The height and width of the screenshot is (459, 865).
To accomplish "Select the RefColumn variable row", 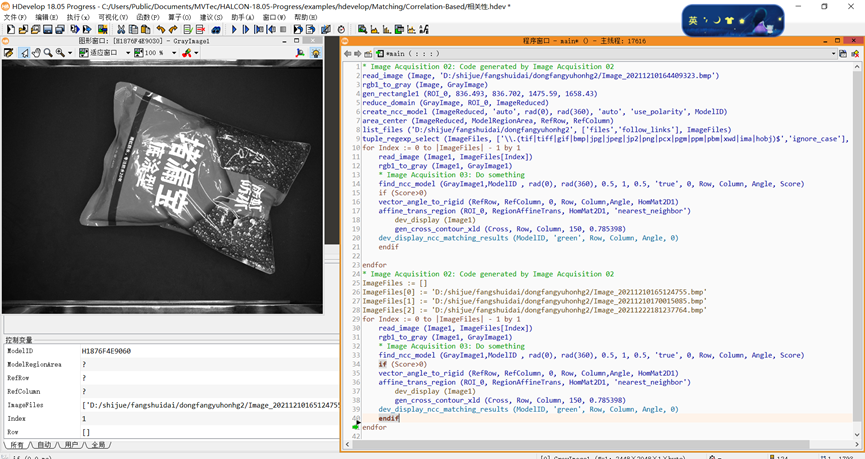I will point(171,391).
